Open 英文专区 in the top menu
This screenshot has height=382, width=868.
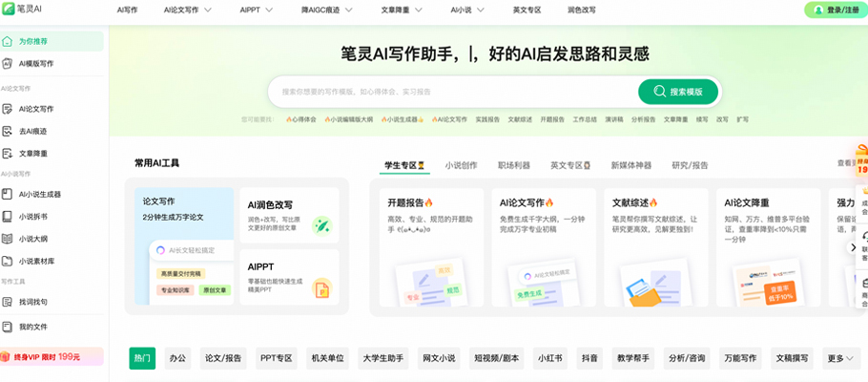[527, 10]
